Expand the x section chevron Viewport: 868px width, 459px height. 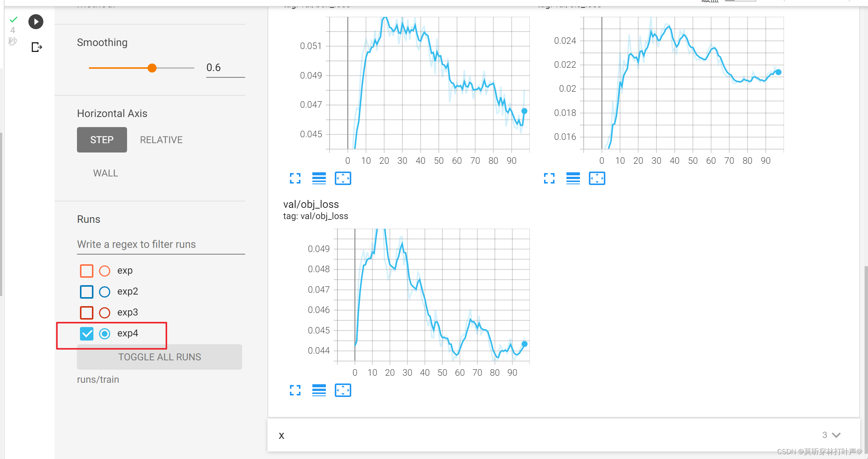tap(836, 435)
